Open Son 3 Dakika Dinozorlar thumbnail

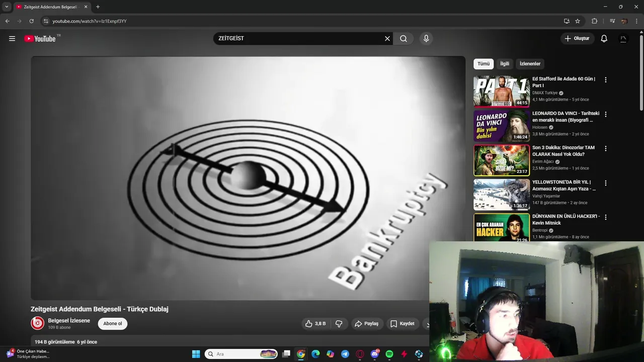tap(501, 160)
